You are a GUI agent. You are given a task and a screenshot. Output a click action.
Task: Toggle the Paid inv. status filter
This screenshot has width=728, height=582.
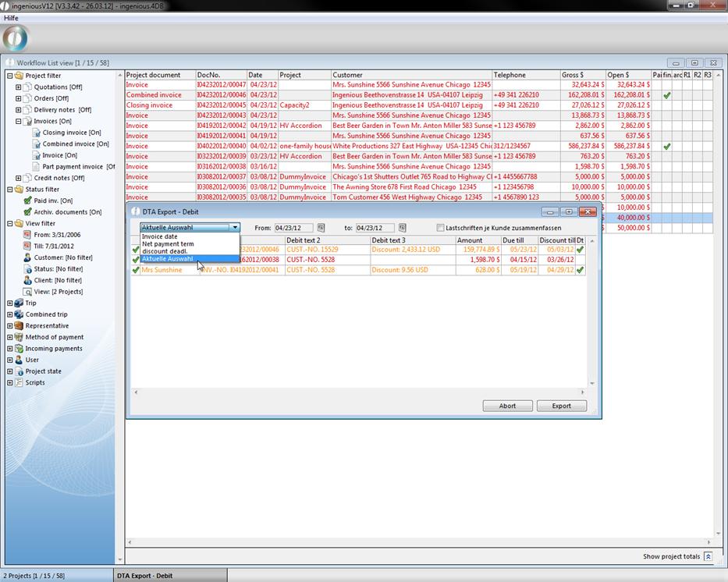point(27,201)
